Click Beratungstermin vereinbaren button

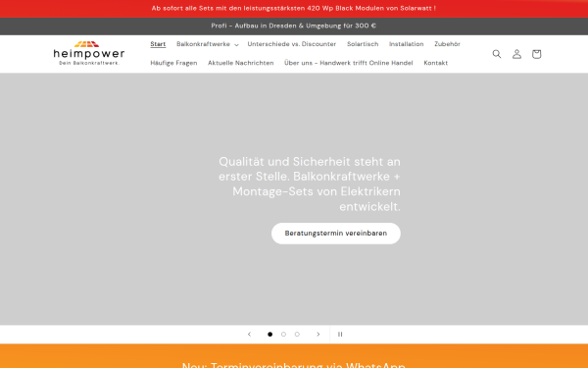335,234
